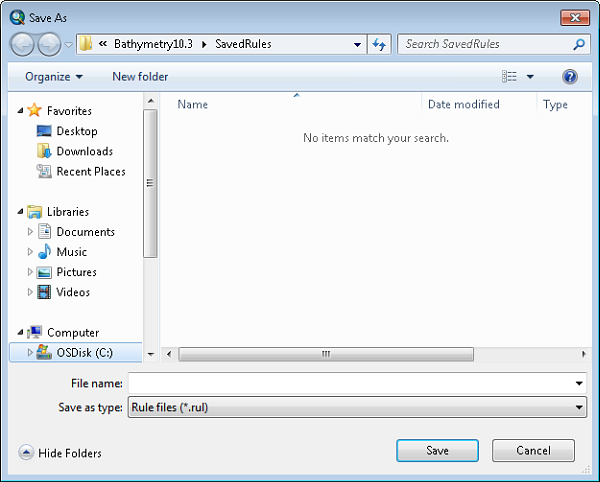Open Downloads in Favorites
Screen dimensions: 600x482
pyautogui.click(x=85, y=151)
